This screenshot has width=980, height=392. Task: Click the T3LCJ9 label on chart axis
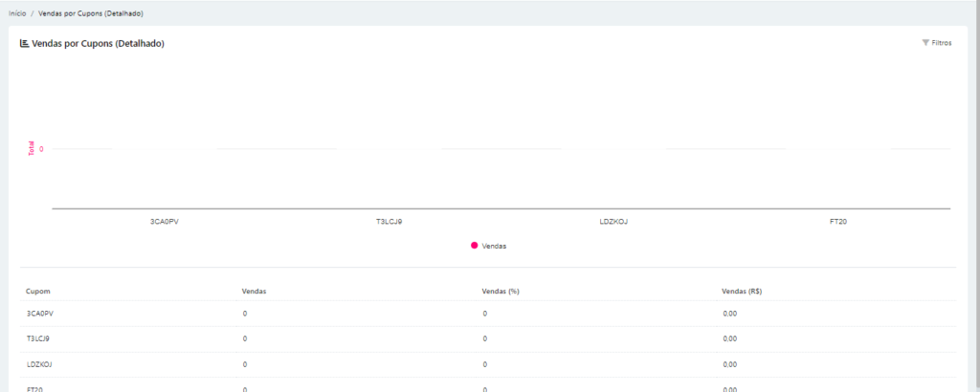389,221
